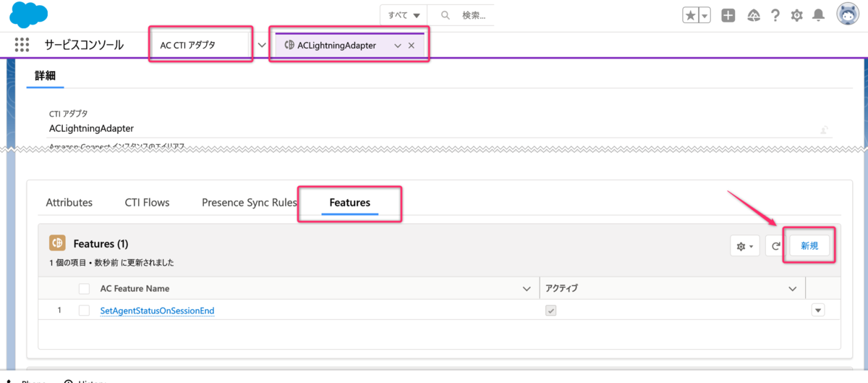The image size is (868, 383).
Task: Open the すべて search scope dropdown
Action: 404,15
